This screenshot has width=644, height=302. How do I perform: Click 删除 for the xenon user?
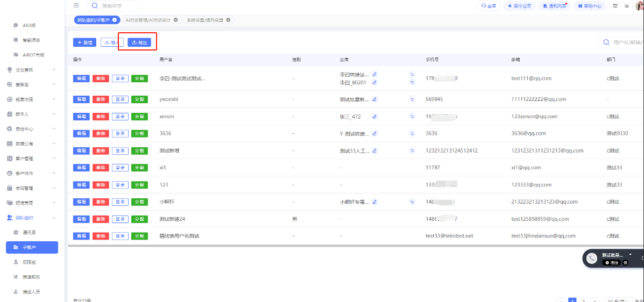click(x=101, y=117)
